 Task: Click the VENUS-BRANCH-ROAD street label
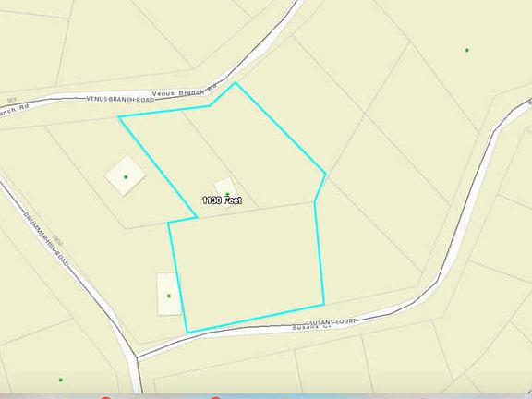click(x=120, y=99)
